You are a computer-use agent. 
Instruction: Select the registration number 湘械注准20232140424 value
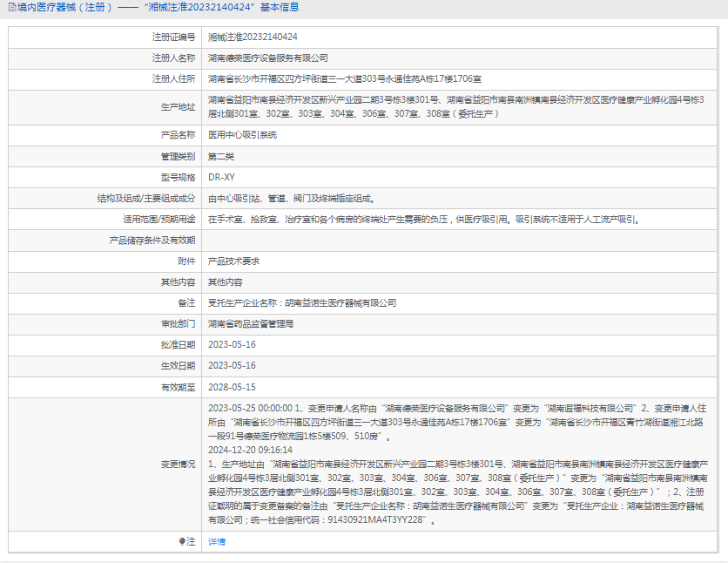(253, 37)
